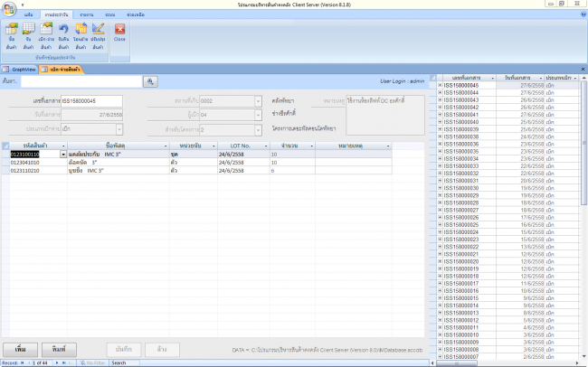Image resolution: width=588 pixels, height=367 pixels.
Task: Expand row ISS158000036 plus sign
Action: (x=440, y=144)
